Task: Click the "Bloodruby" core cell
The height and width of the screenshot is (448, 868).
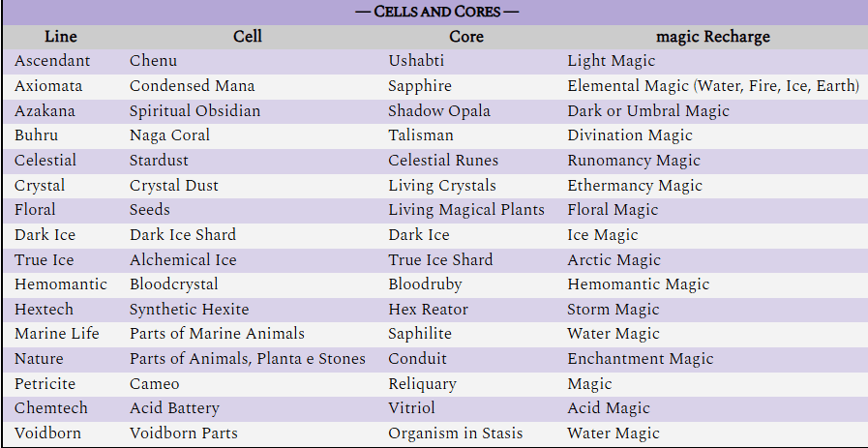Action: click(425, 284)
